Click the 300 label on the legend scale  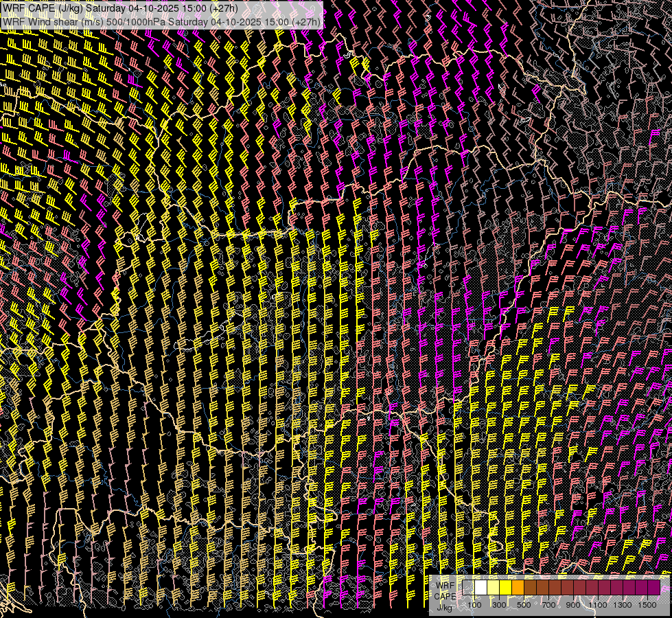[x=499, y=604]
